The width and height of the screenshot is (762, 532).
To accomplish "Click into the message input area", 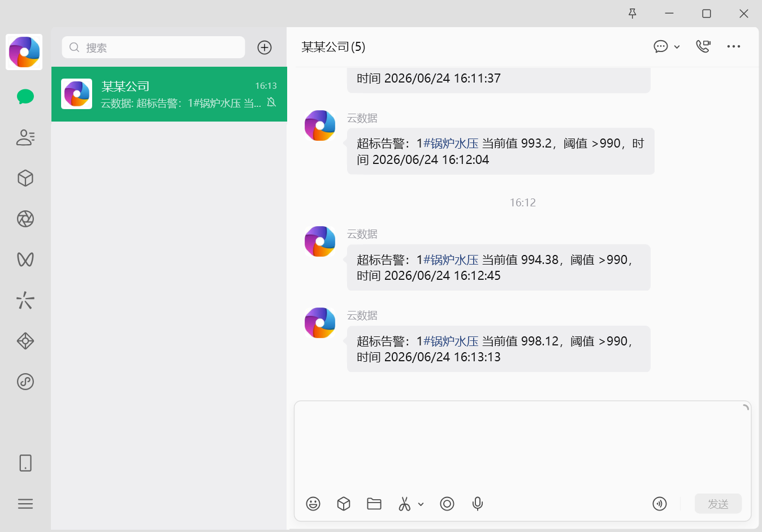I will (x=522, y=447).
